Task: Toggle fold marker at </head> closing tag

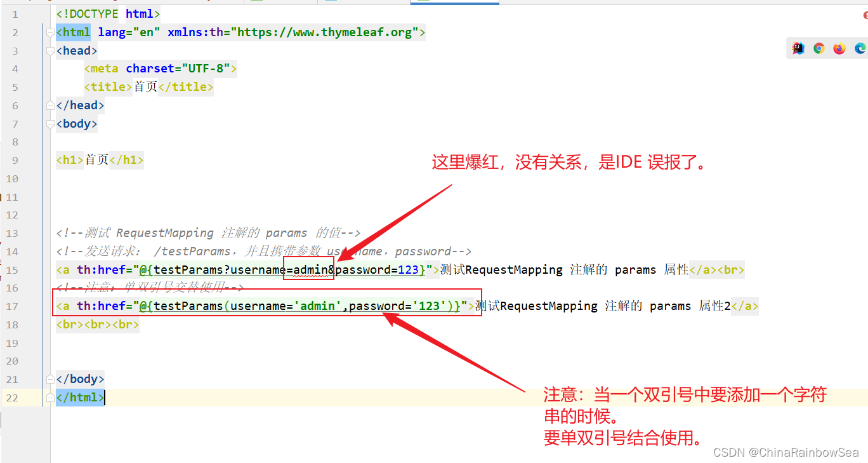Action: pyautogui.click(x=51, y=105)
